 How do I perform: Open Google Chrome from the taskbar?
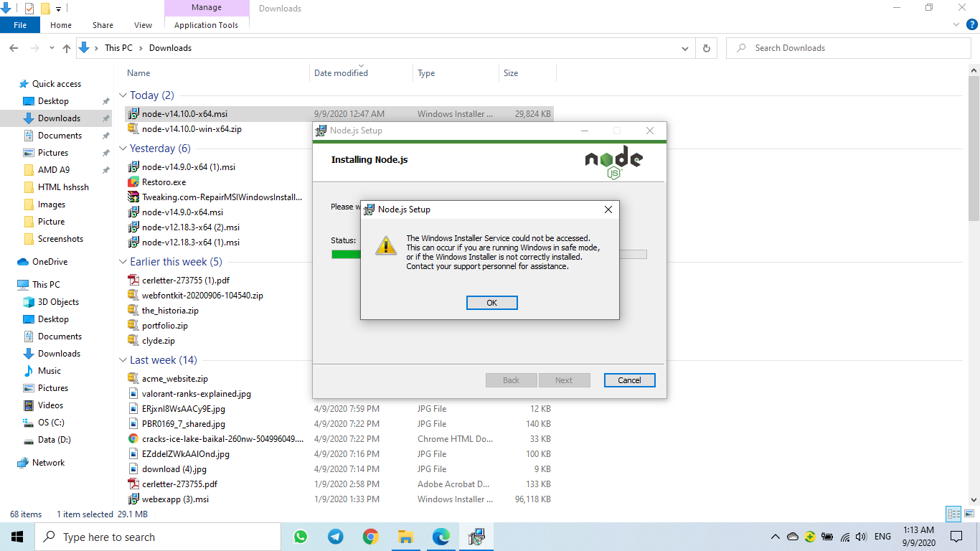370,537
